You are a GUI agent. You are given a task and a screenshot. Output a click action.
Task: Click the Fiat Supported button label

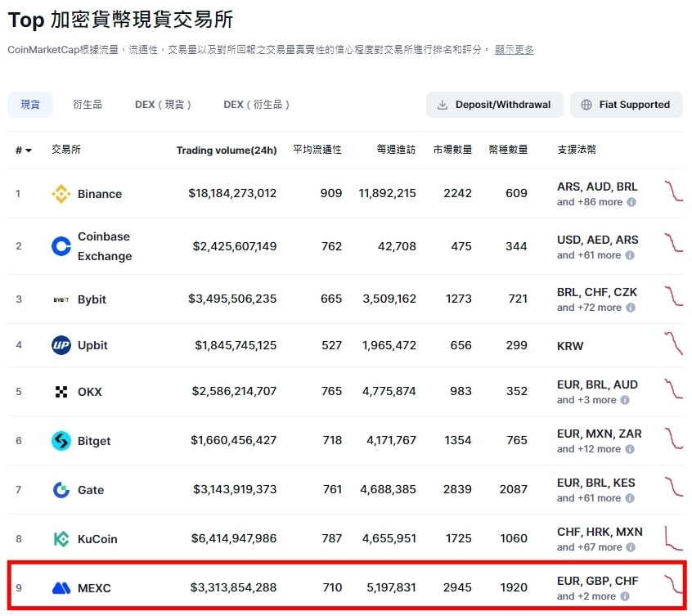point(634,105)
